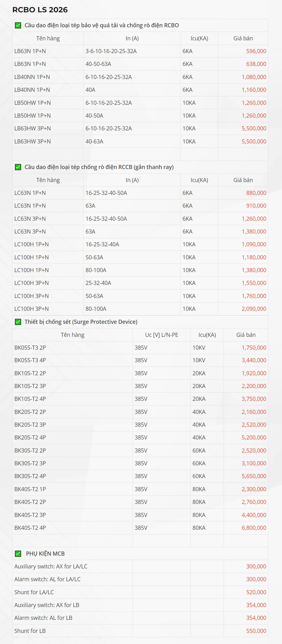Click the 6,800,000 price of BK40S-T2 4P
The height and width of the screenshot is (644, 282).
(254, 528)
